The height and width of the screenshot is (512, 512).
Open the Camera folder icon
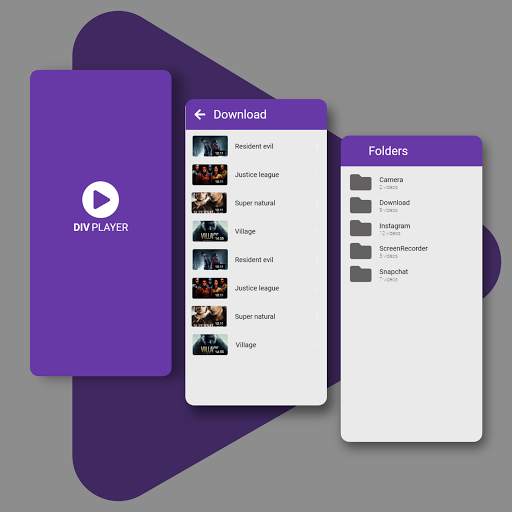(x=361, y=182)
